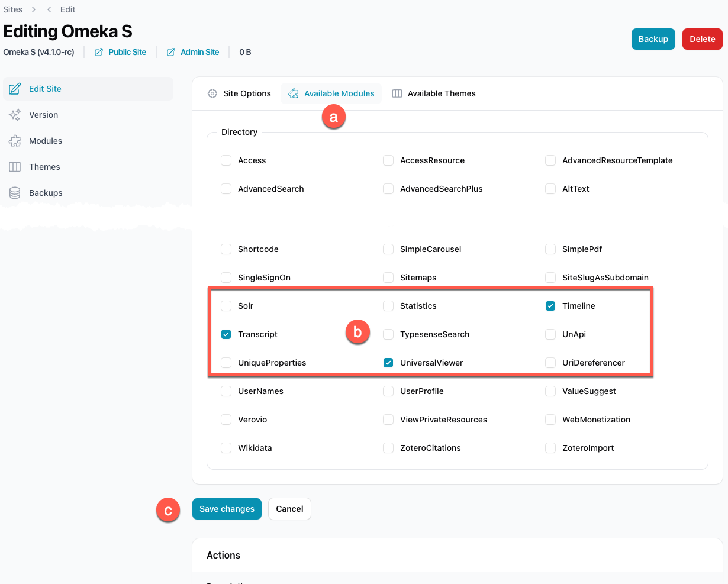Screen dimensions: 728x584
Task: Click the Cancel button
Action: click(x=289, y=509)
